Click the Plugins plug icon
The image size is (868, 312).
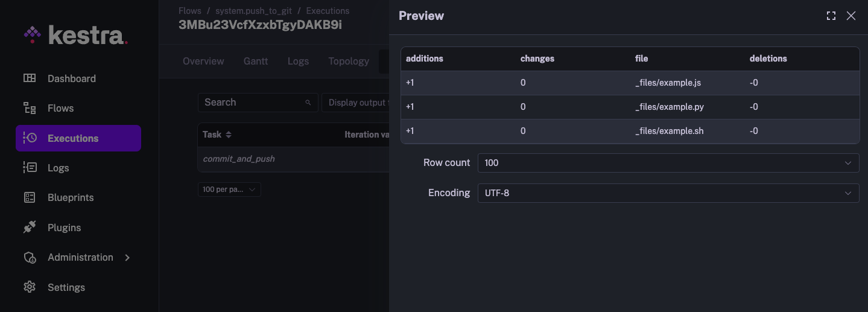point(30,228)
